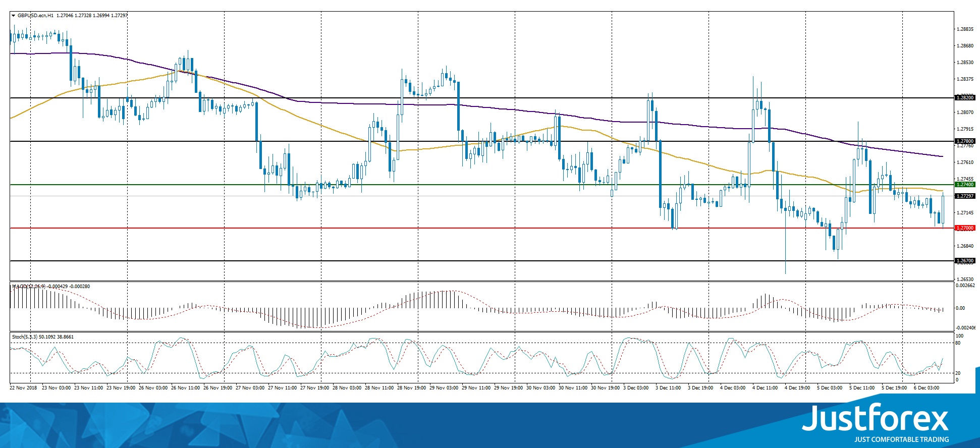The width and height of the screenshot is (980, 448).
Task: Click the '27 Nov 11:00' time label
Action: point(283,388)
